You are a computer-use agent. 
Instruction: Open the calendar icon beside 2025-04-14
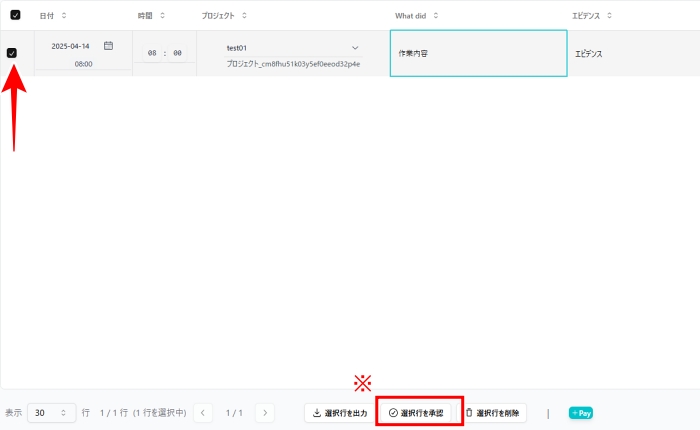[x=108, y=46]
